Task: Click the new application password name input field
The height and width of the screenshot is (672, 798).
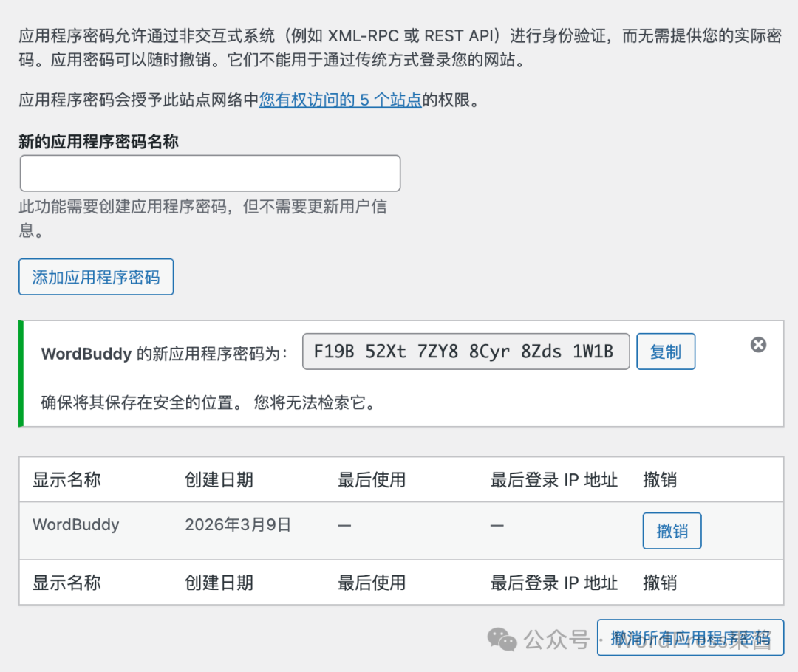Action: (x=210, y=173)
